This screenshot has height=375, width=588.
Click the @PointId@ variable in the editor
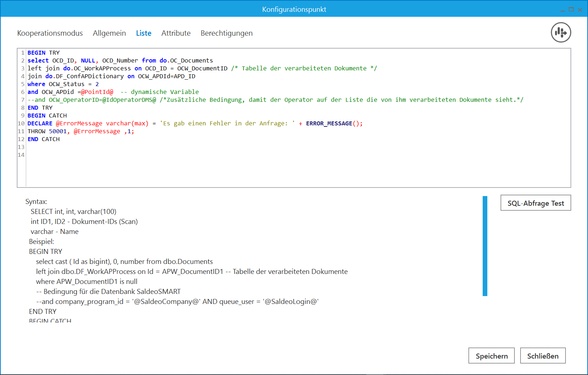(97, 92)
